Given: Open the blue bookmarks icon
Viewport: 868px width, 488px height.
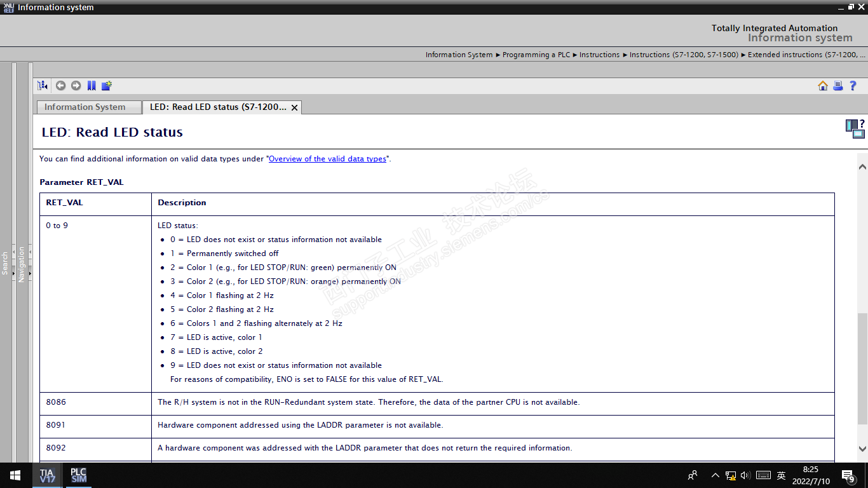Looking at the screenshot, I should pos(92,86).
